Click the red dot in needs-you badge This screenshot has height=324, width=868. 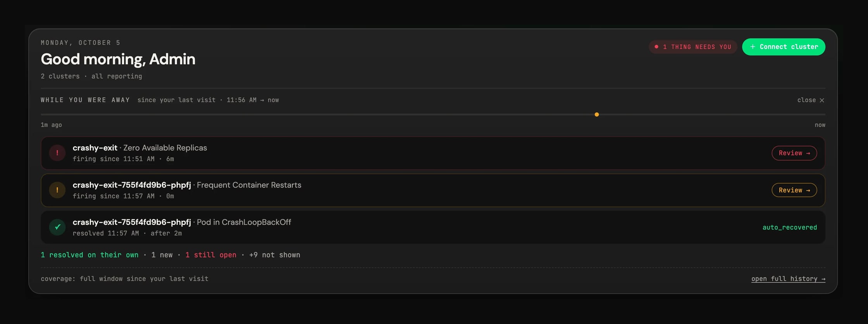tap(656, 47)
